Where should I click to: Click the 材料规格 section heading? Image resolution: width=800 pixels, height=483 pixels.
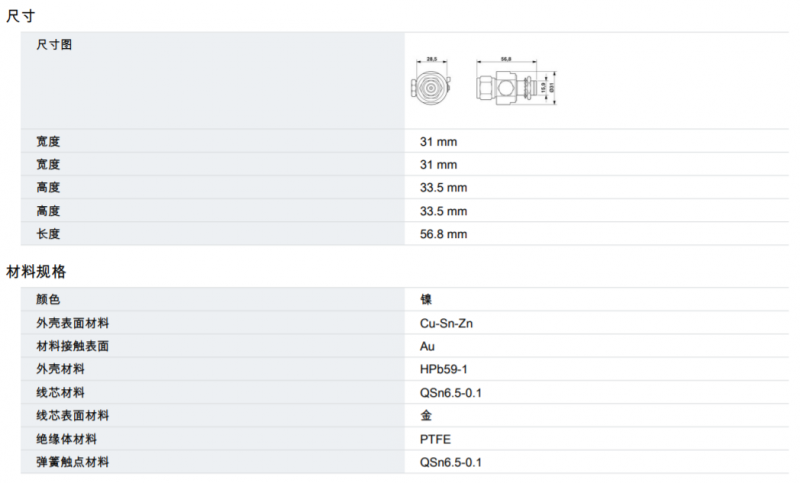tap(36, 271)
